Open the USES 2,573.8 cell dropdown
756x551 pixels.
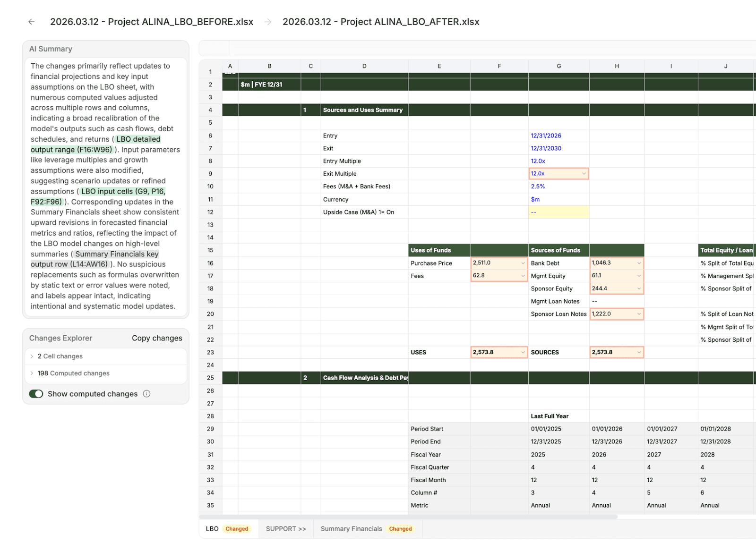pos(523,352)
